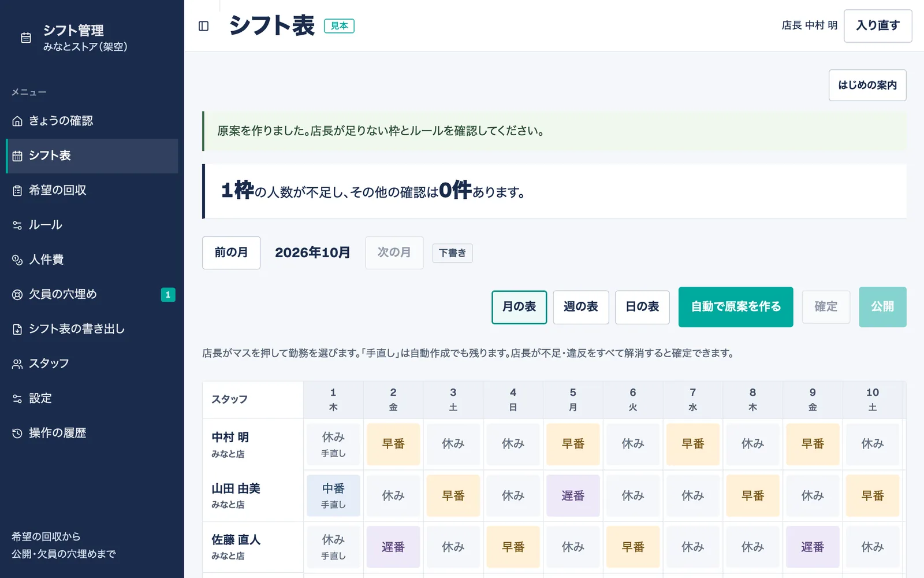The width and height of the screenshot is (924, 578).
Task: Click the people icon beside スタッフ
Action: pos(17,364)
